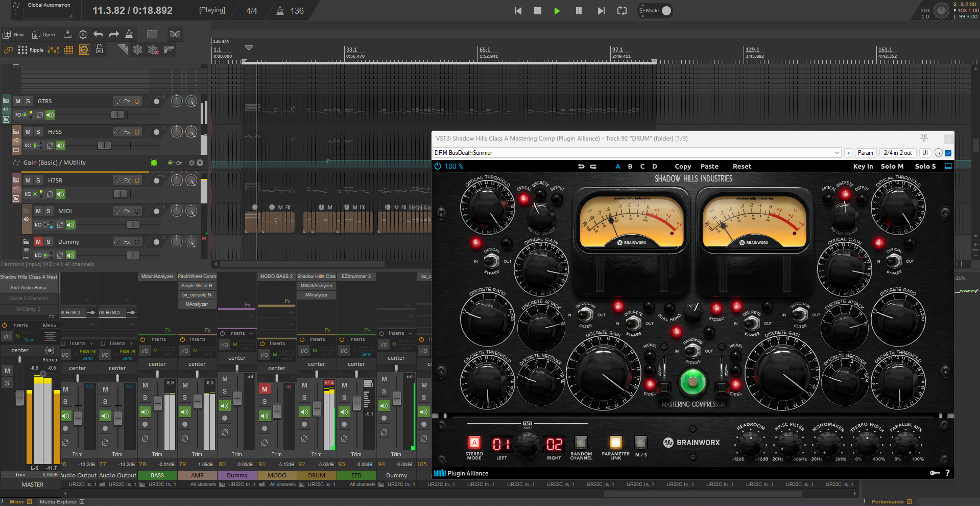Unmute the Dummy track in track panel
Viewport: 980px width, 506px height.
38,242
